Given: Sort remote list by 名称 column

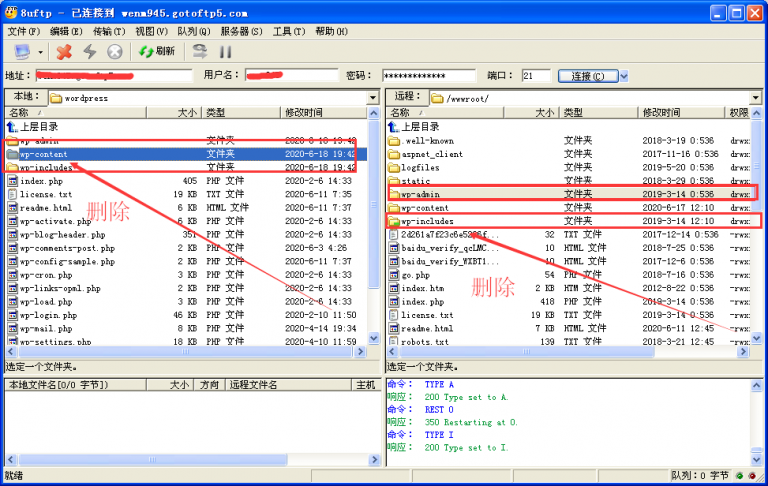Looking at the screenshot, I should pos(445,113).
